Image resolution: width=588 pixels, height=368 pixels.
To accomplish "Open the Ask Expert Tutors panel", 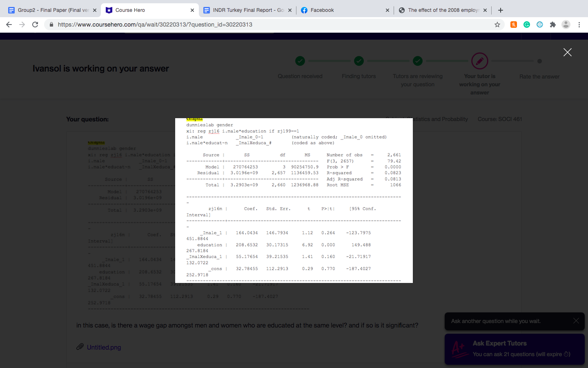I will click(x=514, y=349).
